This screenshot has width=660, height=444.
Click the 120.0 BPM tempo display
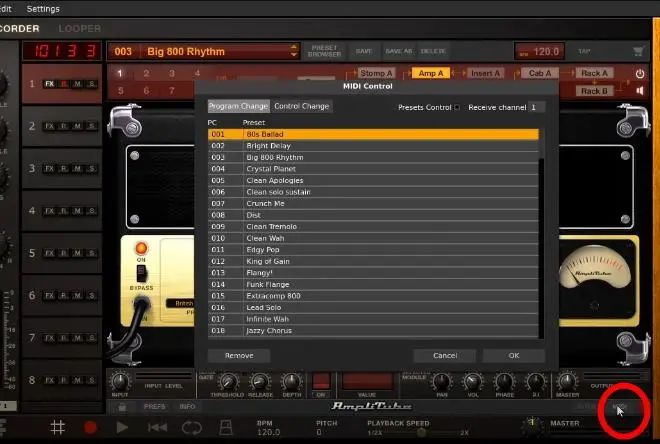click(540, 51)
